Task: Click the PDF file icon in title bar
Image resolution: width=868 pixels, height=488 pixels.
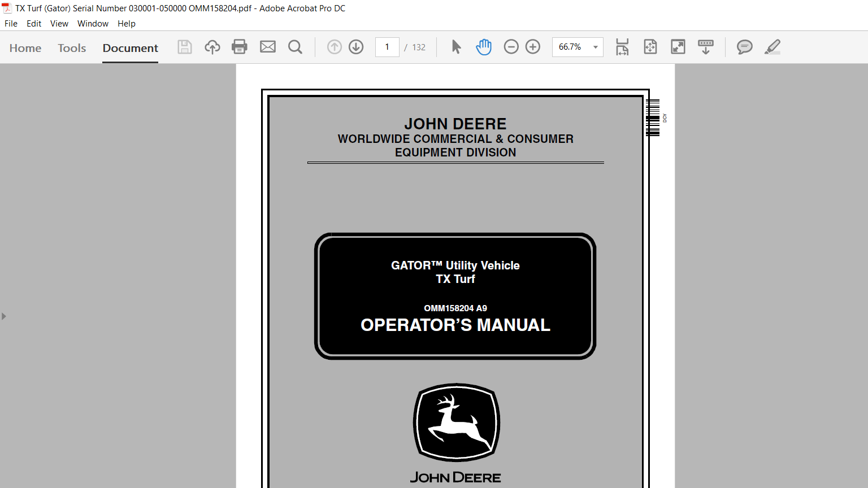Action: tap(7, 8)
